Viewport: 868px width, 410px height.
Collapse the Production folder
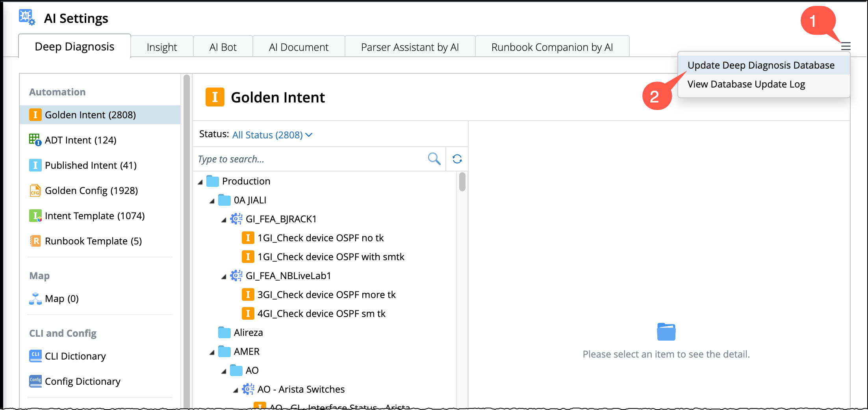200,182
